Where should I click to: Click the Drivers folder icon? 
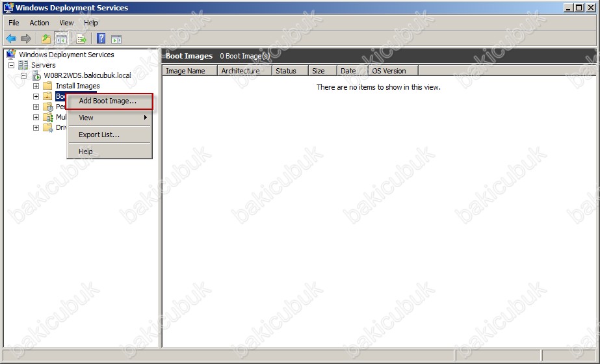click(48, 127)
